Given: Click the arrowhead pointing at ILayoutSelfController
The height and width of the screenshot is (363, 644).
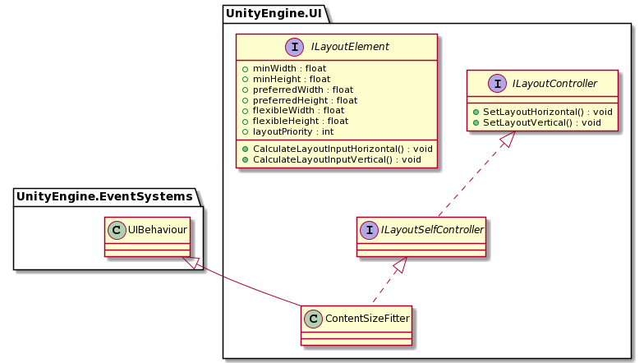Looking at the screenshot, I should tap(401, 264).
